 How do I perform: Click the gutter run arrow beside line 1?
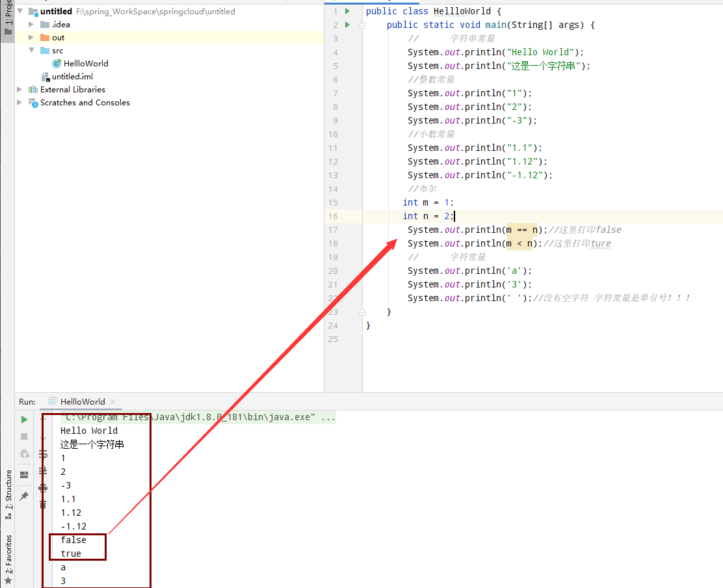coord(348,11)
